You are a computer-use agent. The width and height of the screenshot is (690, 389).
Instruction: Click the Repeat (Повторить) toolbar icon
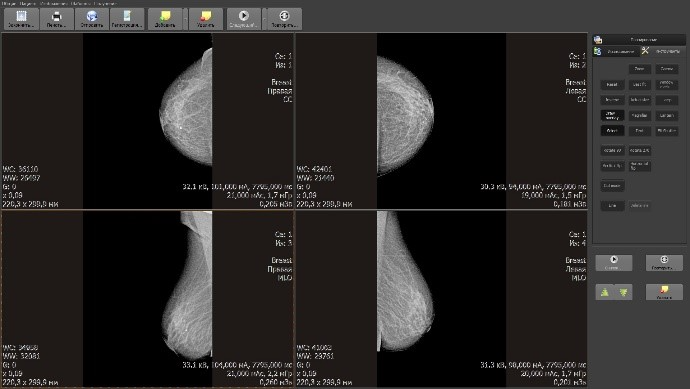284,19
